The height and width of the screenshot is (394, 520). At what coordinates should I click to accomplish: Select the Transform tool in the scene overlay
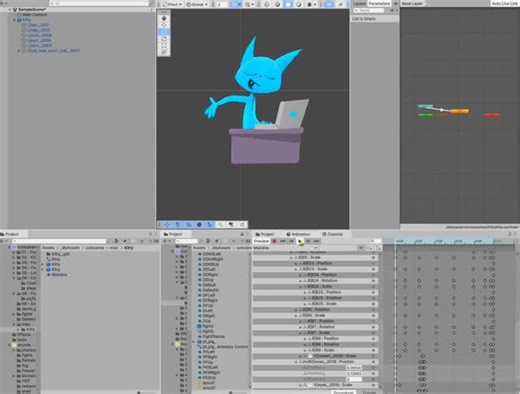[x=164, y=52]
